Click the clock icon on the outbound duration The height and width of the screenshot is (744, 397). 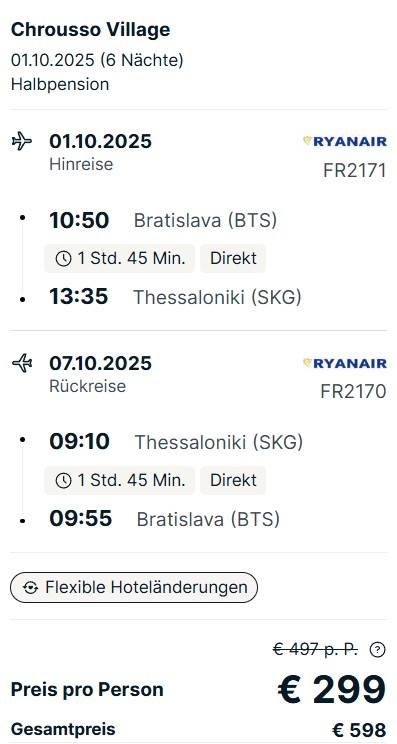[64, 259]
